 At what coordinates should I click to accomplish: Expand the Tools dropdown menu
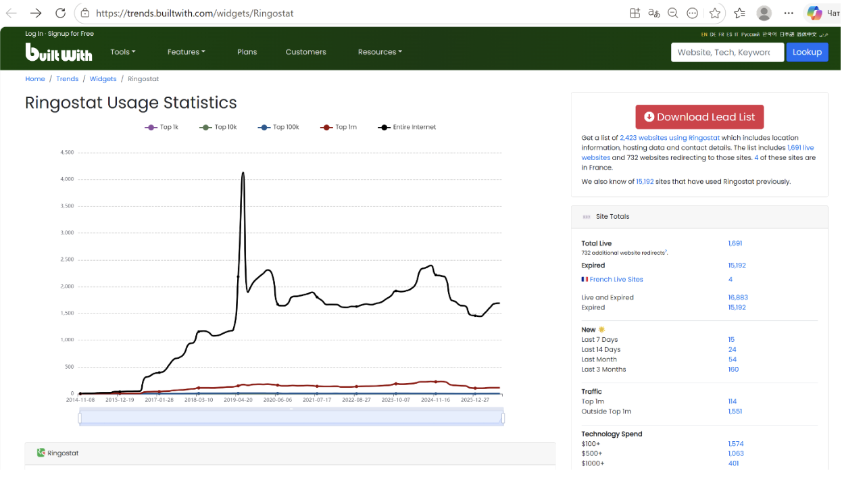click(x=123, y=52)
